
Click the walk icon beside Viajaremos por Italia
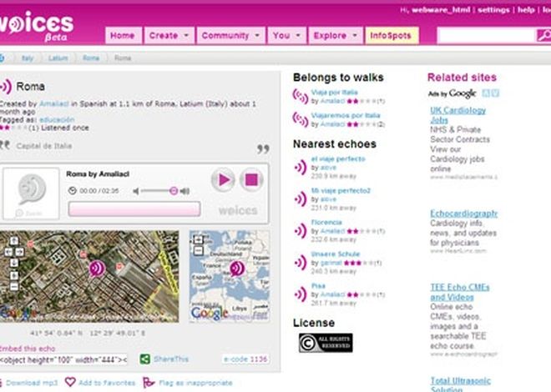[x=301, y=119]
